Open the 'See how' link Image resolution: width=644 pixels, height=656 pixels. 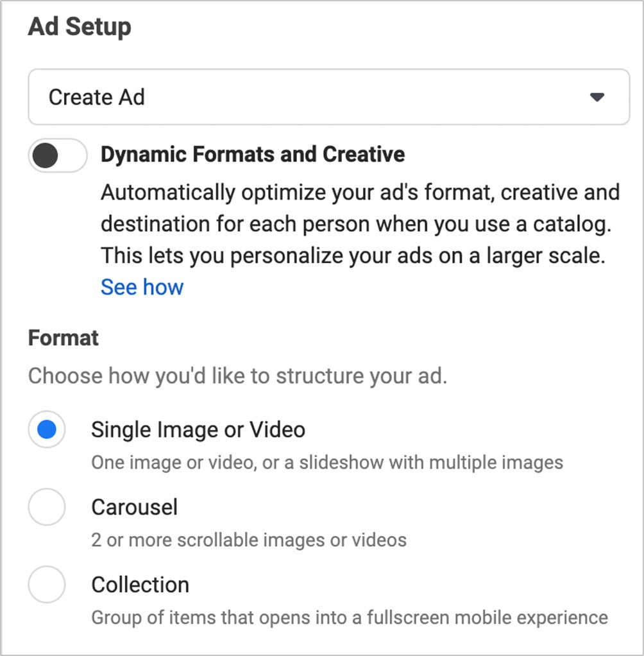click(x=142, y=287)
